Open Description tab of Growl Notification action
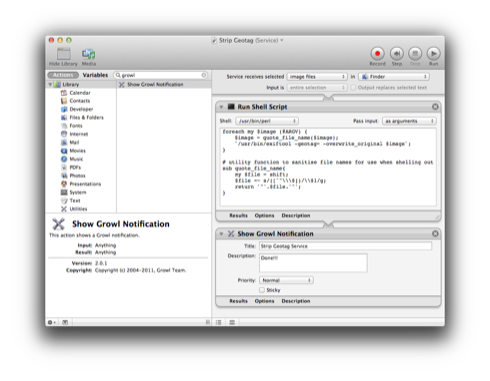Image resolution: width=490 pixels, height=381 pixels. [296, 301]
